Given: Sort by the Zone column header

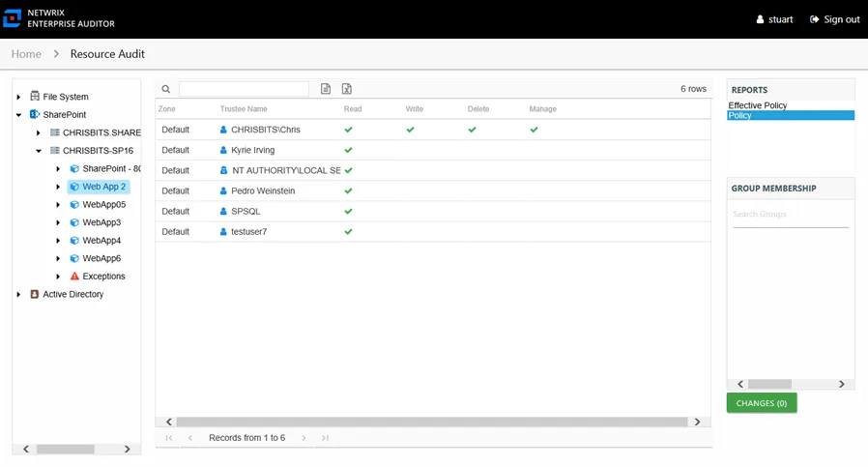Looking at the screenshot, I should pos(166,109).
